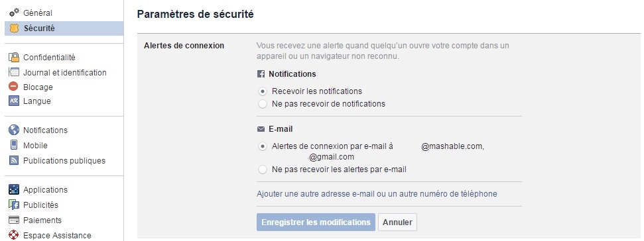Click Ajouter une autre adresse e-mail link
Image resolution: width=644 pixels, height=241 pixels.
coord(377,194)
